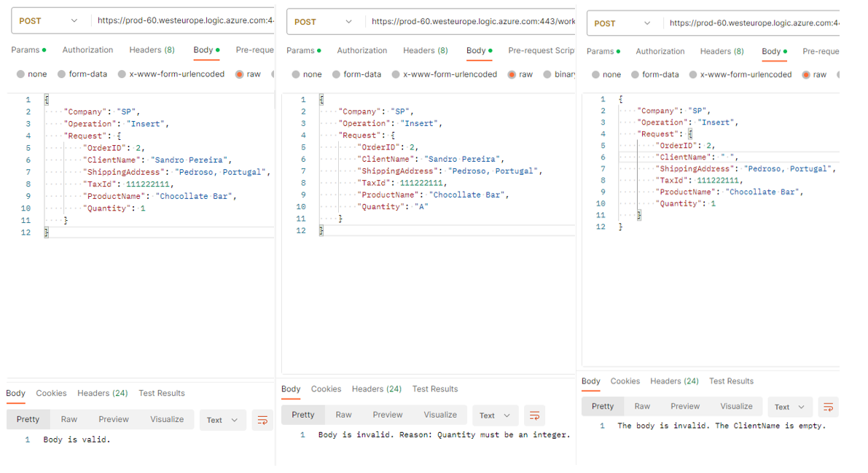Click the Quantity line with value "A"
The image size is (868, 473).
pyautogui.click(x=392, y=207)
